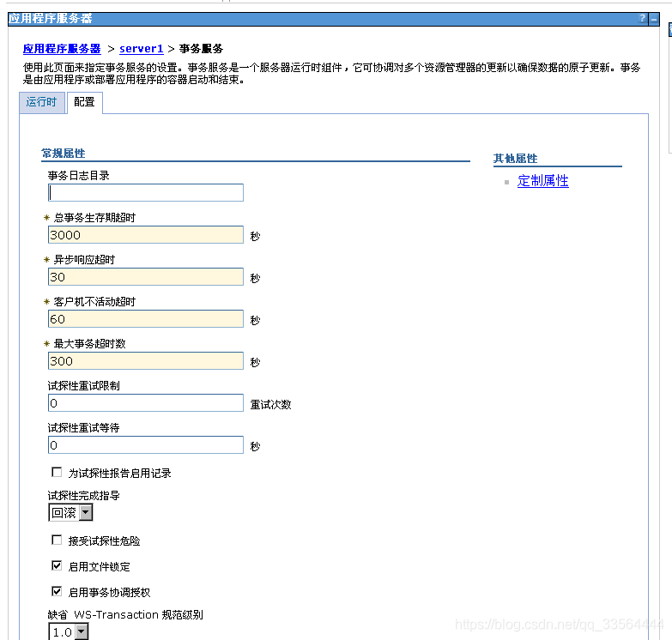
Task: Enable the 为试探性报告启用记录 checkbox
Action: coord(57,472)
